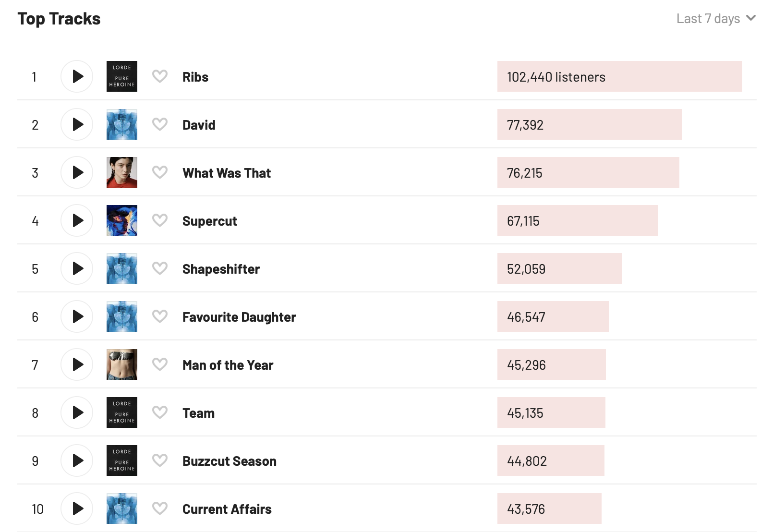The image size is (773, 532).
Task: Click Pure Heroine cover beside Buzzcut Season
Action: [x=122, y=460]
